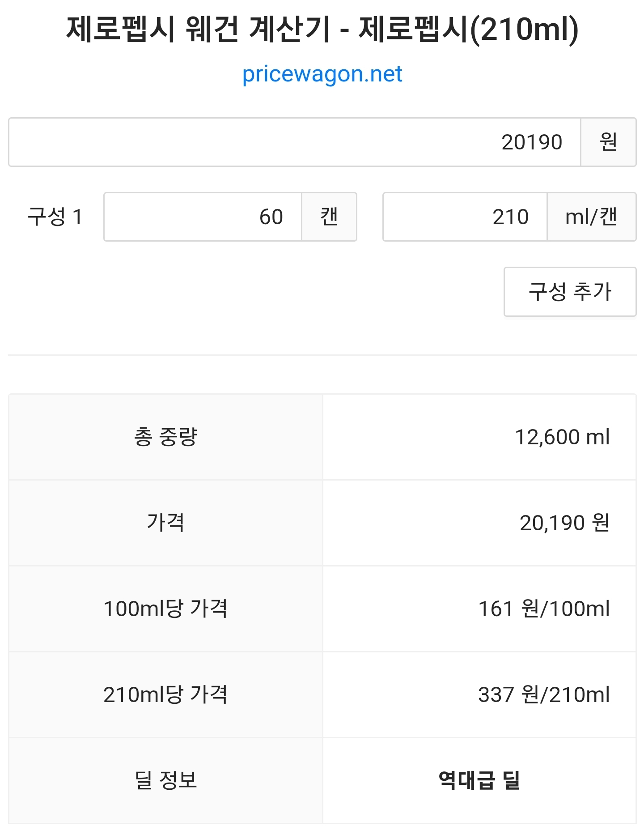
Task: Click the ml/캔 unit addon
Action: pyautogui.click(x=591, y=217)
